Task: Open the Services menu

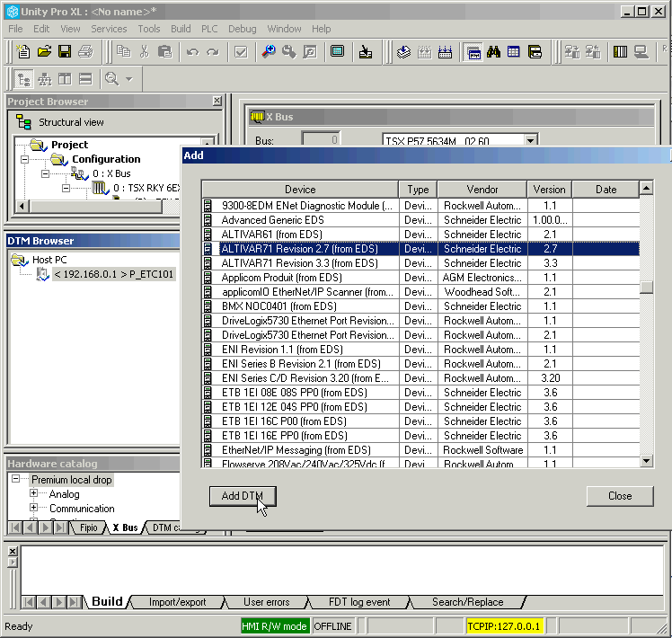Action: 109,29
